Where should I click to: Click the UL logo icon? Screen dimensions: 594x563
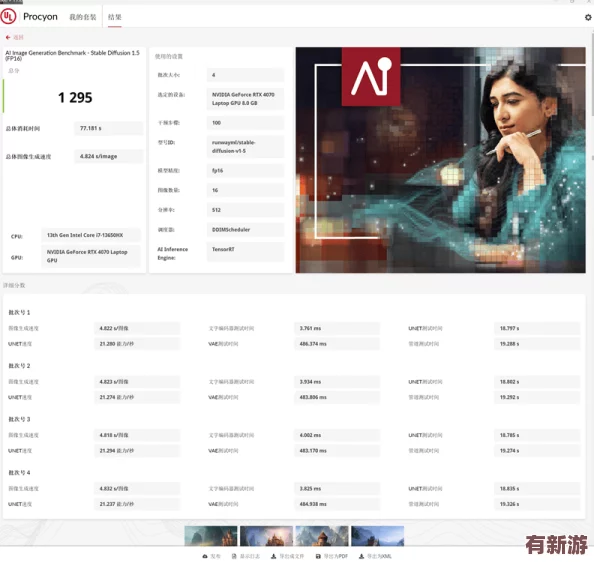[x=8, y=17]
